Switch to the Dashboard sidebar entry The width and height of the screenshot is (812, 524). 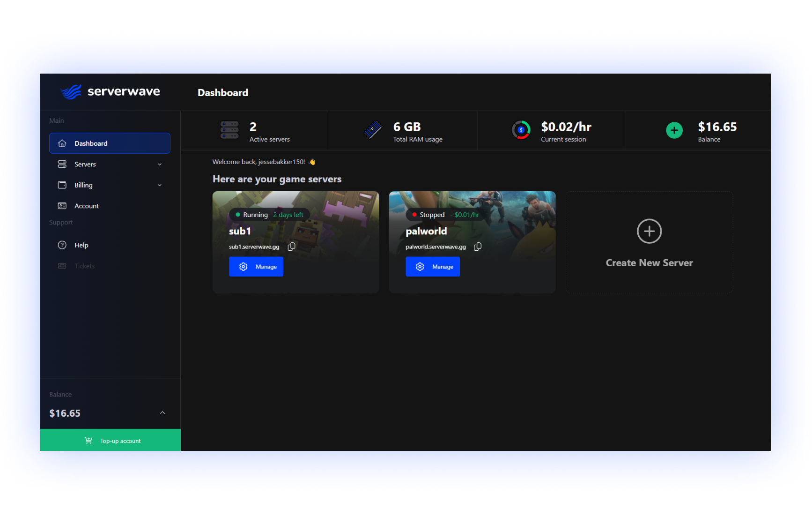click(x=91, y=143)
